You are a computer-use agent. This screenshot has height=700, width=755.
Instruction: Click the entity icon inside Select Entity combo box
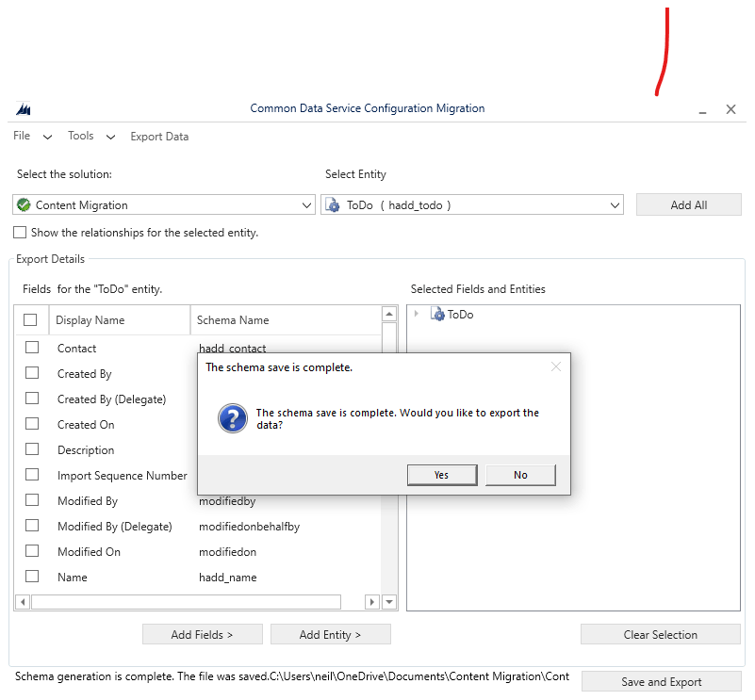tap(332, 205)
